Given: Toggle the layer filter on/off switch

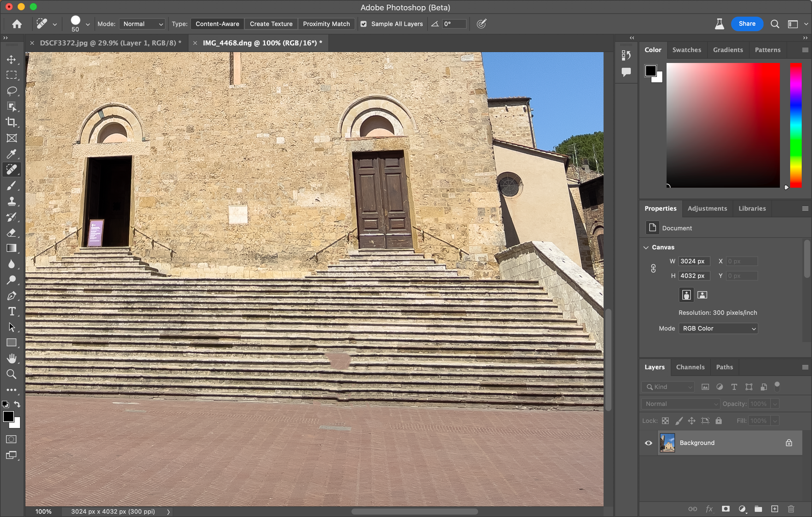Looking at the screenshot, I should pyautogui.click(x=777, y=386).
